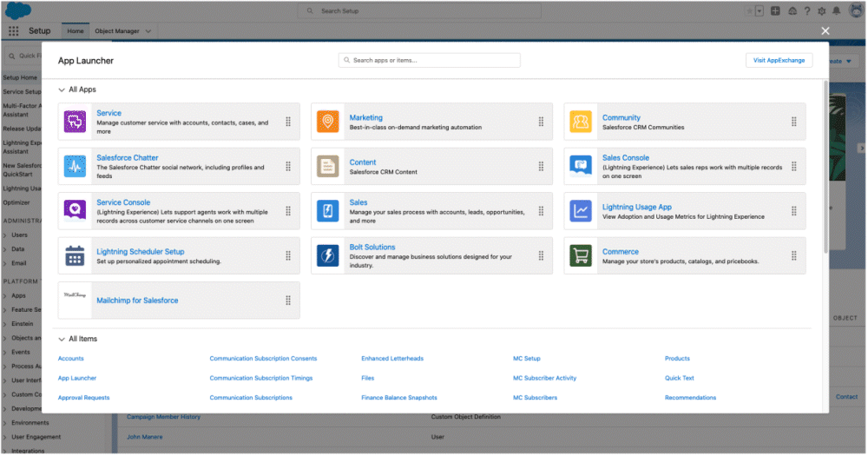Open the Help question mark icon
The height and width of the screenshot is (456, 868).
coord(807,11)
